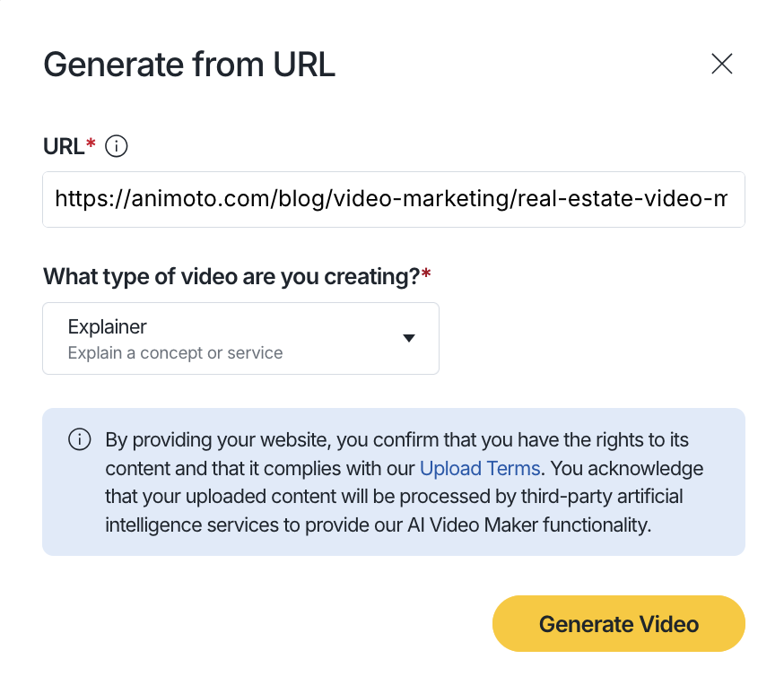The height and width of the screenshot is (685, 784).
Task: Click the red asterisk next to URL
Action: [91, 144]
